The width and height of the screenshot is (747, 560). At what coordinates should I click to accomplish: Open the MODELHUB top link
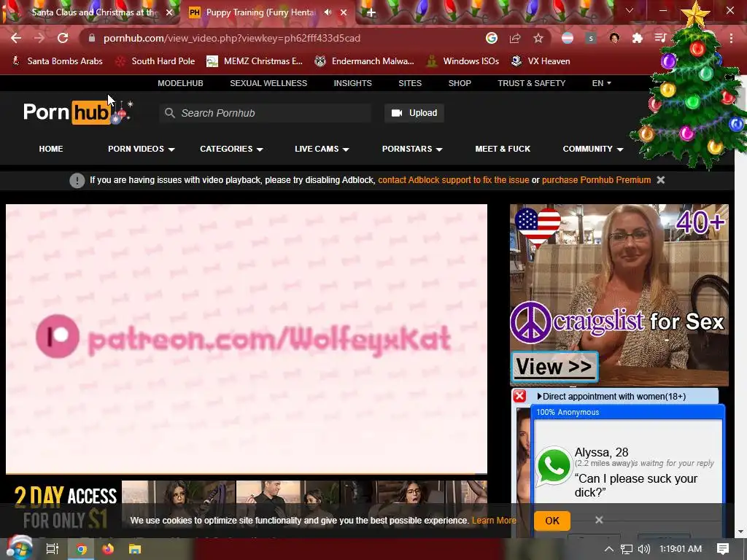tap(181, 83)
